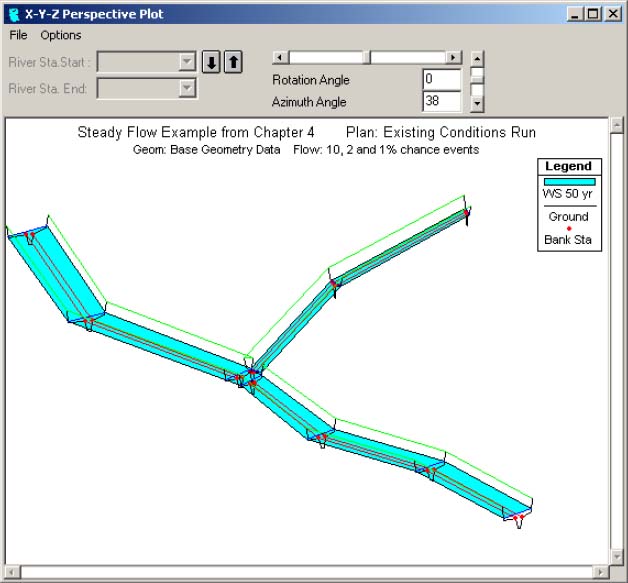Click down arrow of the azimuth angle slider
628x583 pixels.
point(478,102)
